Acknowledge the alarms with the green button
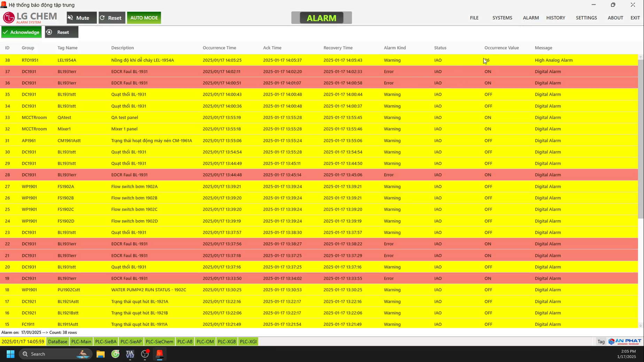The width and height of the screenshot is (644, 362). click(x=22, y=32)
